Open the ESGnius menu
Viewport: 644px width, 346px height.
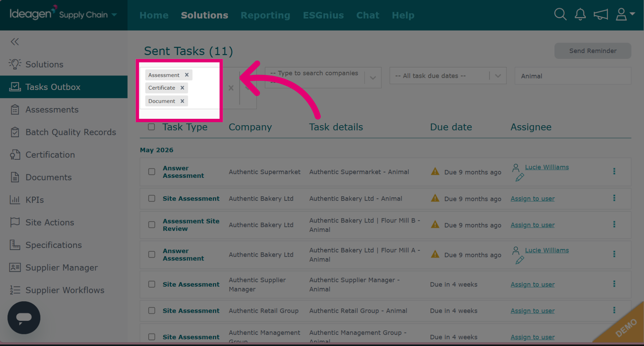pos(323,15)
